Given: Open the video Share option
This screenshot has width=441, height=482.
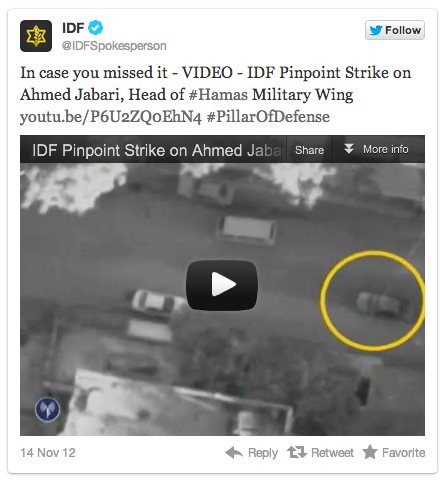Looking at the screenshot, I should 309,150.
